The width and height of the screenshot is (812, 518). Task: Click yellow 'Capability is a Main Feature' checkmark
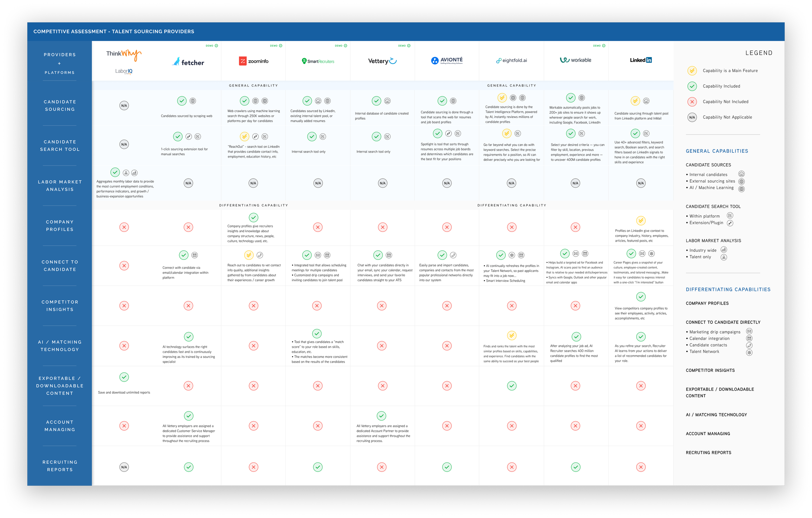692,70
